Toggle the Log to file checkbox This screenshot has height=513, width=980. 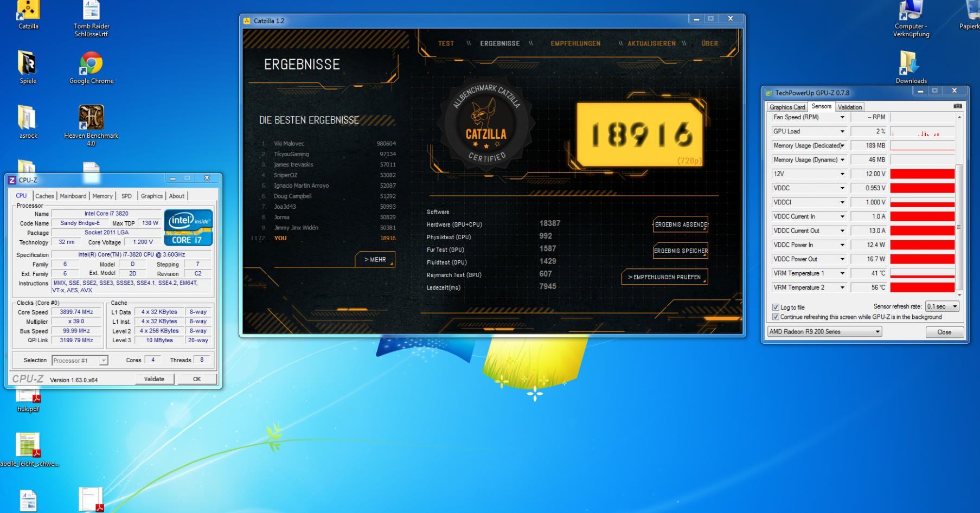(776, 307)
